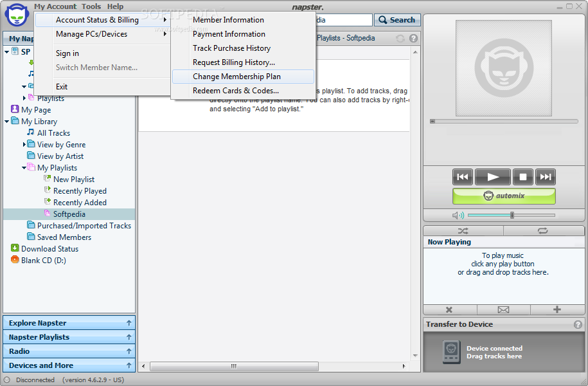
Task: Expand the Radio panel
Action: point(69,351)
